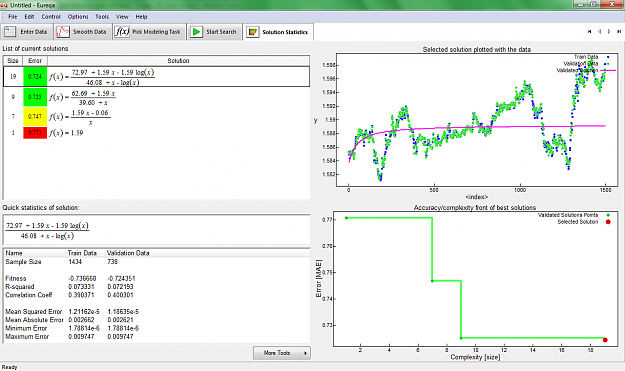Switch to the Pick Modeling Task tab
625x371 pixels.
149,32
